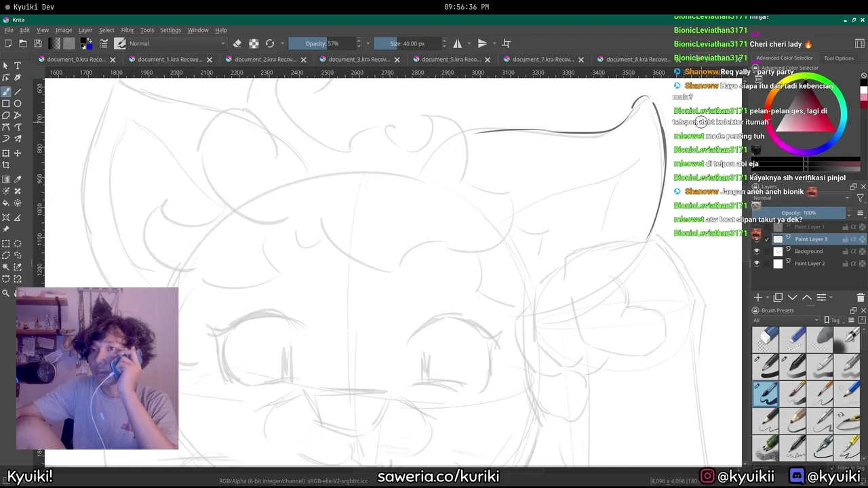Image resolution: width=868 pixels, height=488 pixels.
Task: Hide the Background layer
Action: tap(757, 251)
